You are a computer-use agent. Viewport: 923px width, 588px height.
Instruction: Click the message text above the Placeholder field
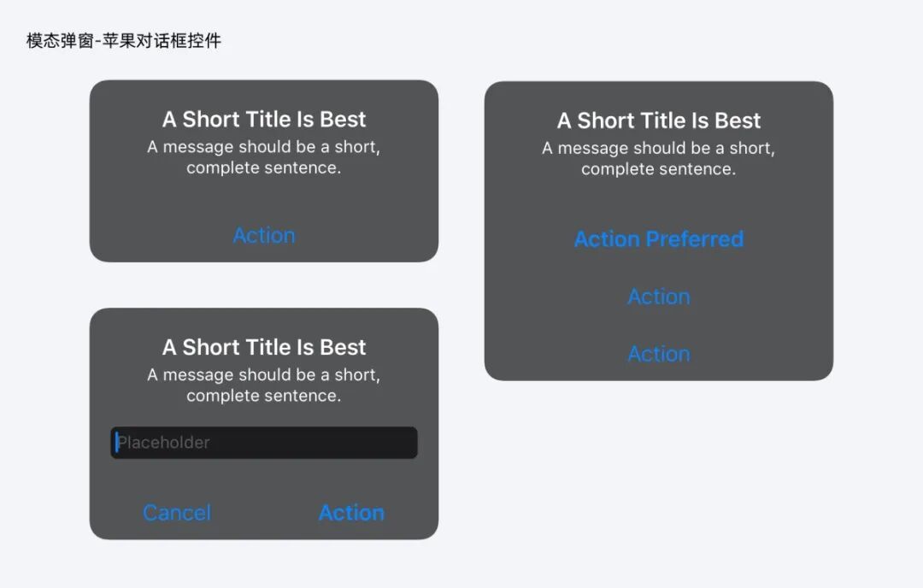click(x=264, y=385)
